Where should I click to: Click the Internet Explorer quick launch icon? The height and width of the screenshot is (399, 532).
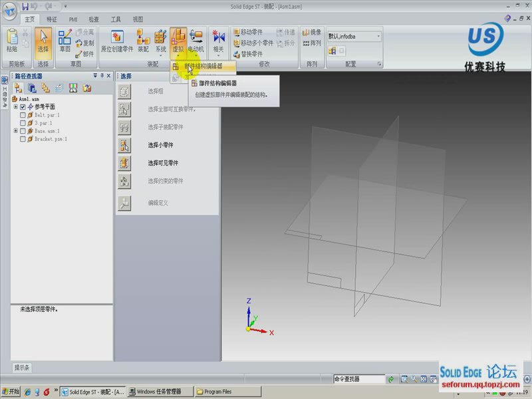[x=27, y=392]
